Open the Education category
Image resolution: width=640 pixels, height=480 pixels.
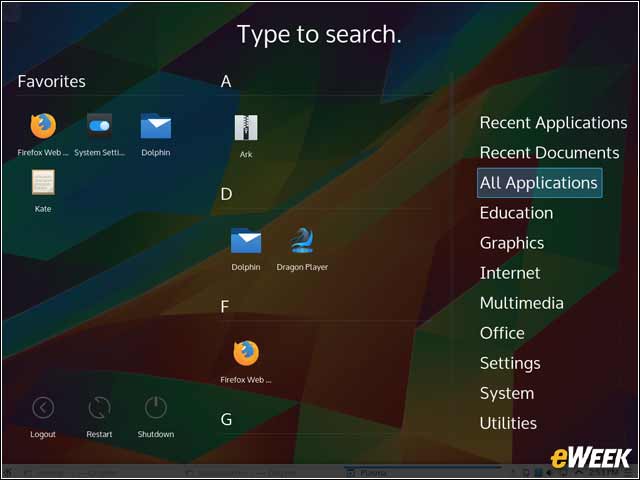coord(516,213)
